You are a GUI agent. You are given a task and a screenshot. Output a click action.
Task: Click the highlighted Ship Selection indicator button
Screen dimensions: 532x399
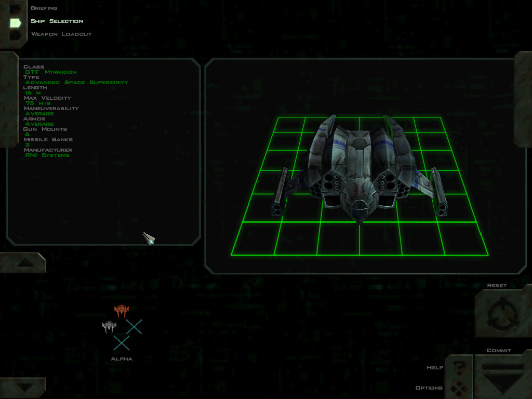[x=16, y=23]
